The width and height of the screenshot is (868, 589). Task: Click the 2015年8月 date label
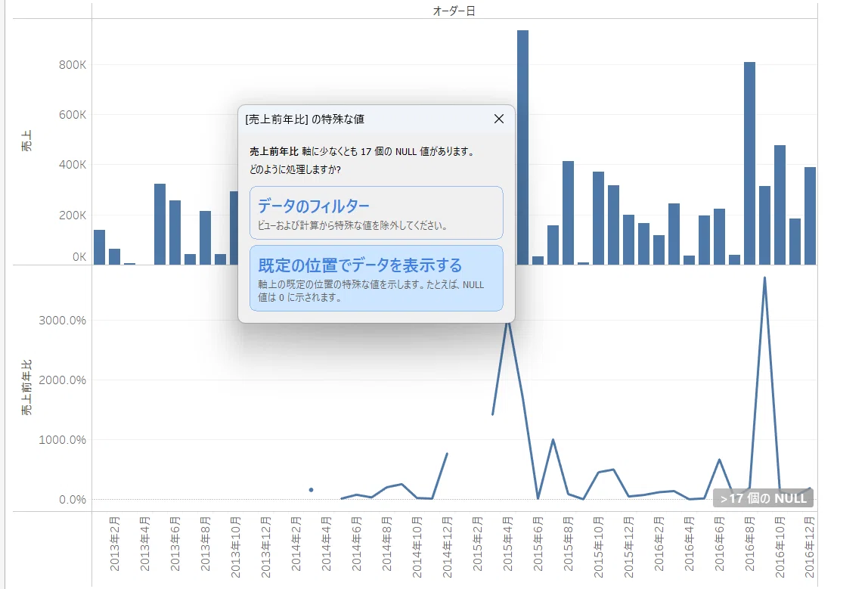point(568,544)
